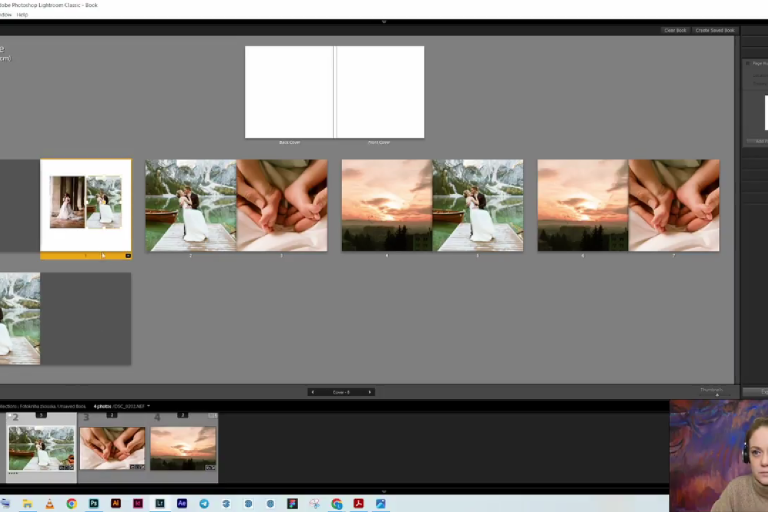
Task: Open page layout picker on selected page
Action: pyautogui.click(x=128, y=256)
